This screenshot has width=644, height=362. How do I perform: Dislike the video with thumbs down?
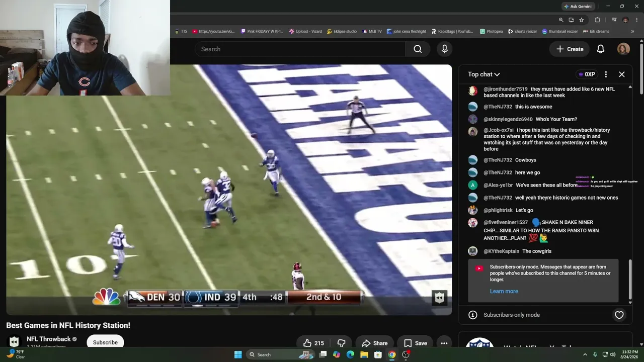(341, 343)
